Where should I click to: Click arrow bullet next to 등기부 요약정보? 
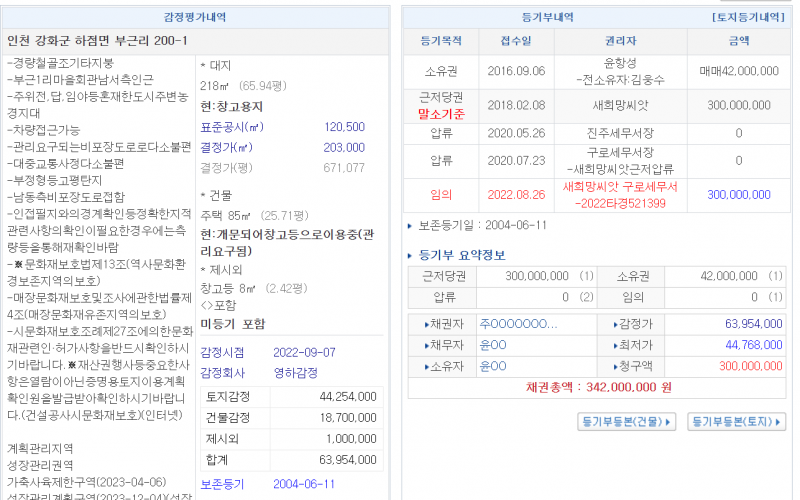[x=410, y=254]
